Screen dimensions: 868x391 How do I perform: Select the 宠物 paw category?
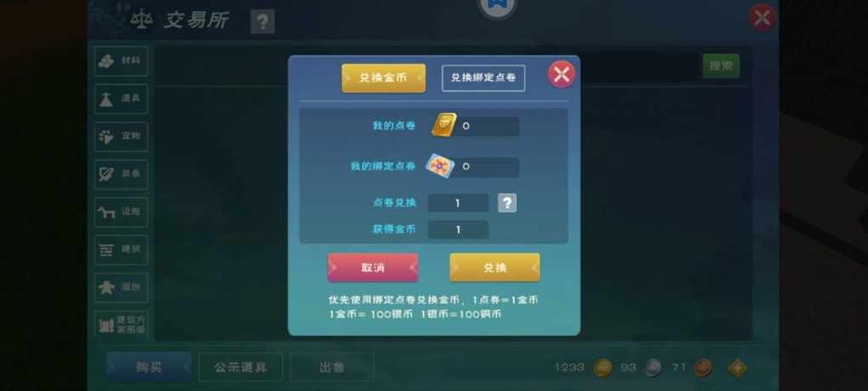(x=121, y=136)
